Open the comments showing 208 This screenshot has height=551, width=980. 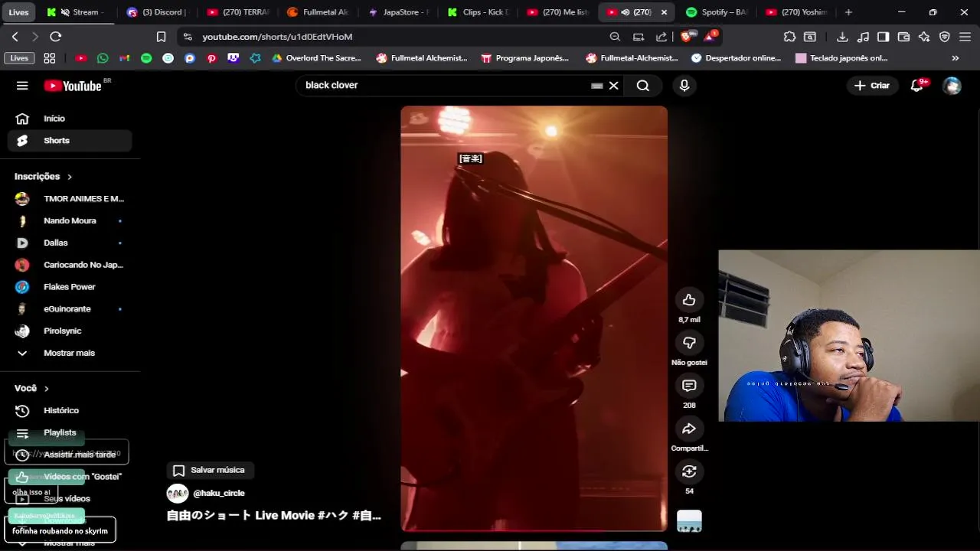(689, 386)
